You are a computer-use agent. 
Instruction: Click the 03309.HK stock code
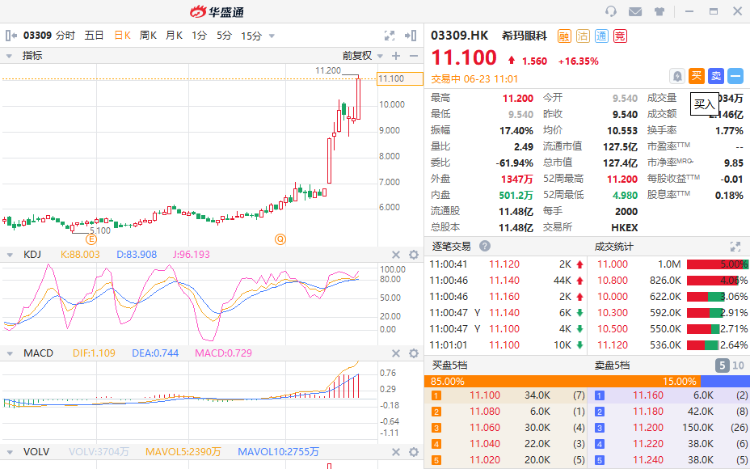coord(459,36)
